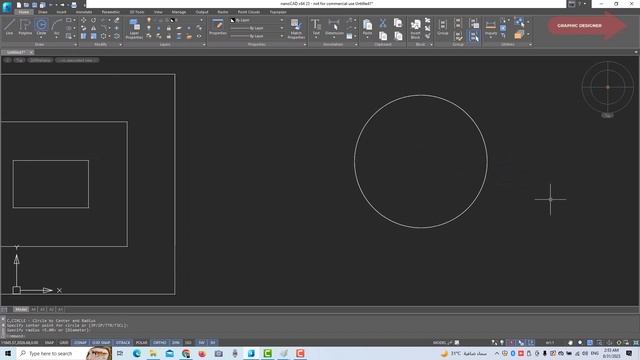
Task: Open the Draw ribbon tab
Action: (43, 12)
